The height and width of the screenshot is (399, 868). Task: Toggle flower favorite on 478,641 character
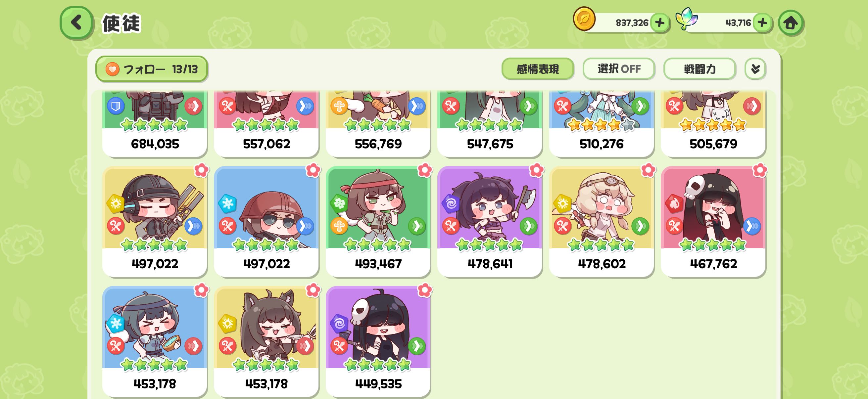[536, 170]
